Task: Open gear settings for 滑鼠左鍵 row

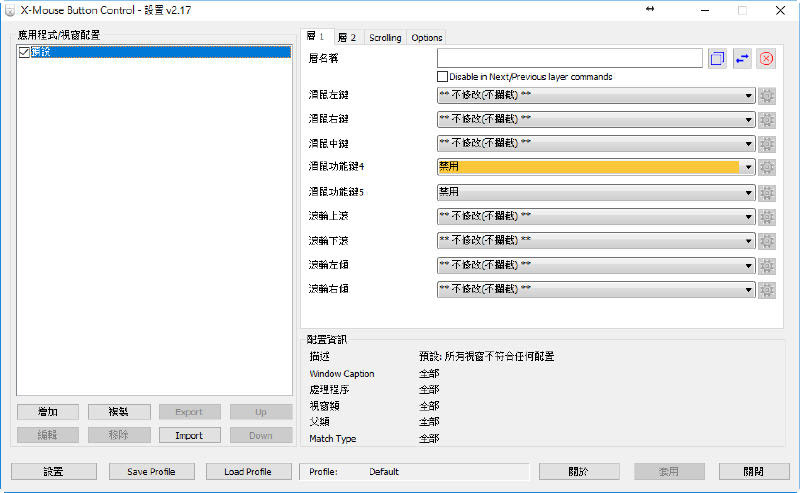Action: click(767, 95)
